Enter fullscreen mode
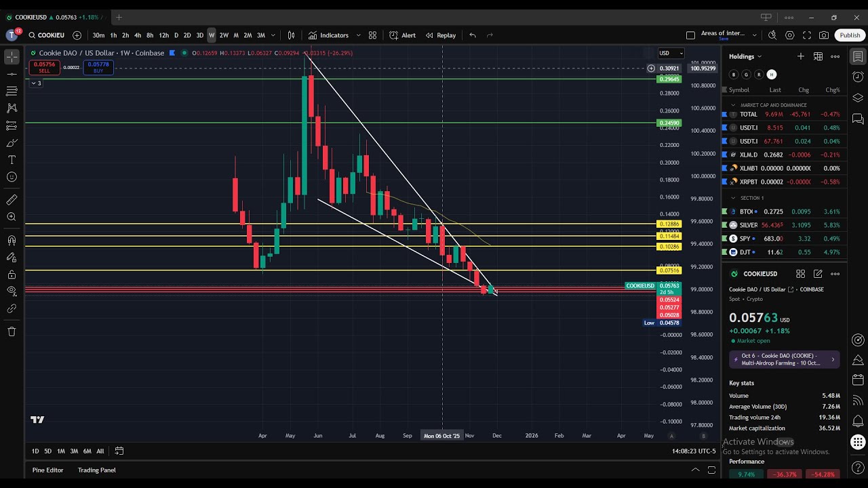Screen dimensions: 868x488 pyautogui.click(x=807, y=35)
